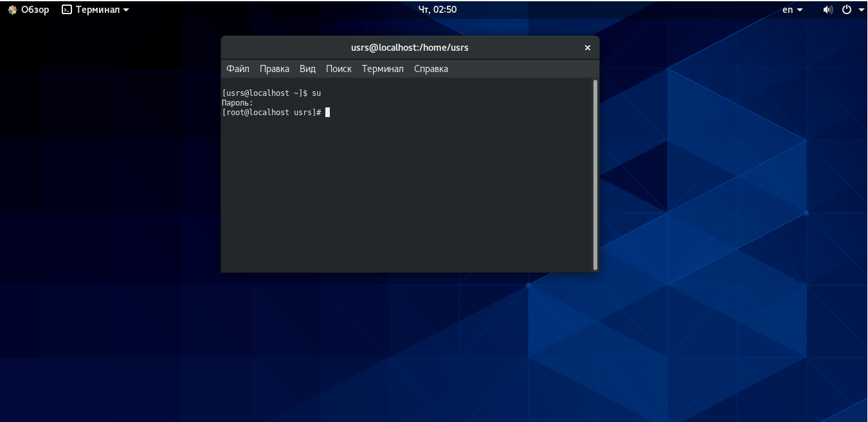
Task: Open the Вид menu
Action: [x=307, y=68]
